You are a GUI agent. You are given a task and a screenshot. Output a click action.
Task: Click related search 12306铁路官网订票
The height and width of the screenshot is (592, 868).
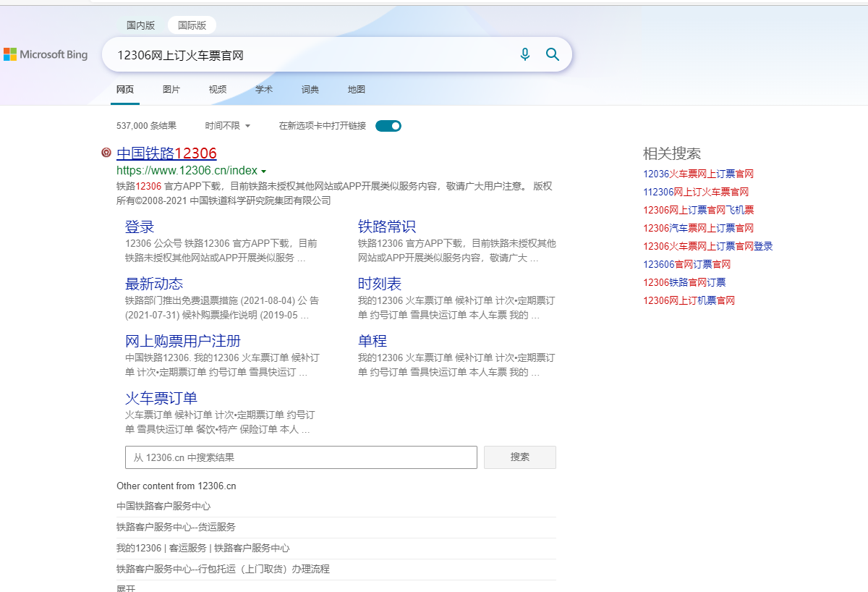tap(684, 282)
